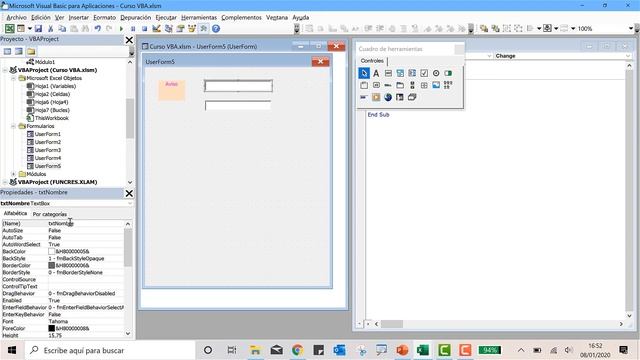This screenshot has width=640, height=360.
Task: Open dropdown arrow beside Insert UserForm icon
Action: point(30,29)
